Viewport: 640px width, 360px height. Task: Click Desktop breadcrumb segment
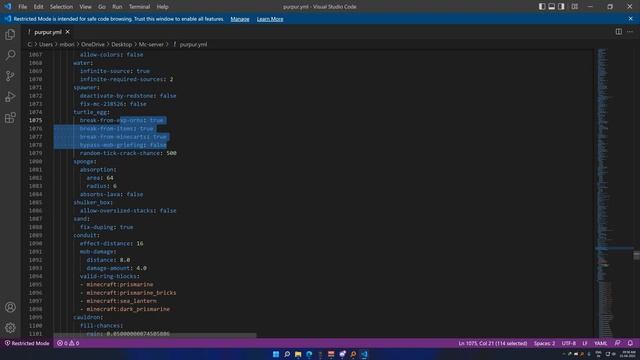pos(122,44)
